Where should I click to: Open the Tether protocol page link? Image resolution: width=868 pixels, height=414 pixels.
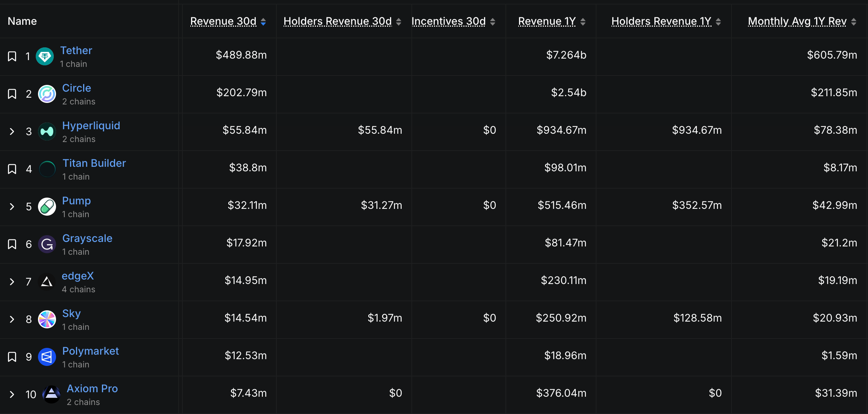pos(76,50)
